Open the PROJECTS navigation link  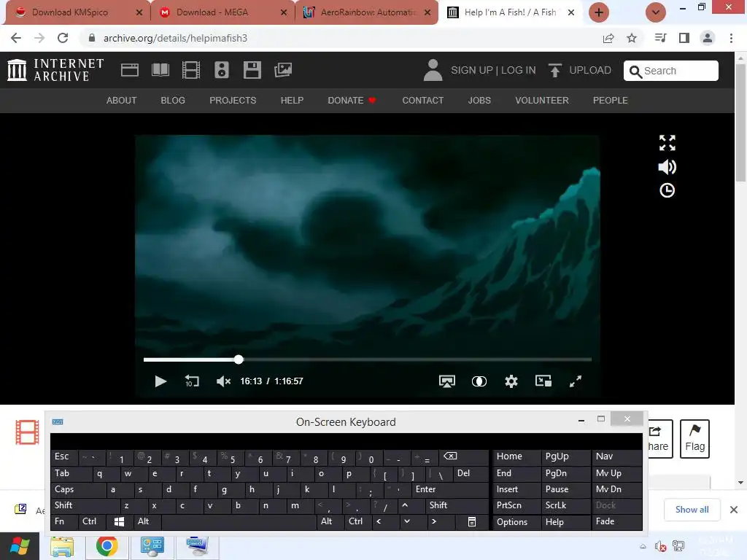[x=233, y=101]
